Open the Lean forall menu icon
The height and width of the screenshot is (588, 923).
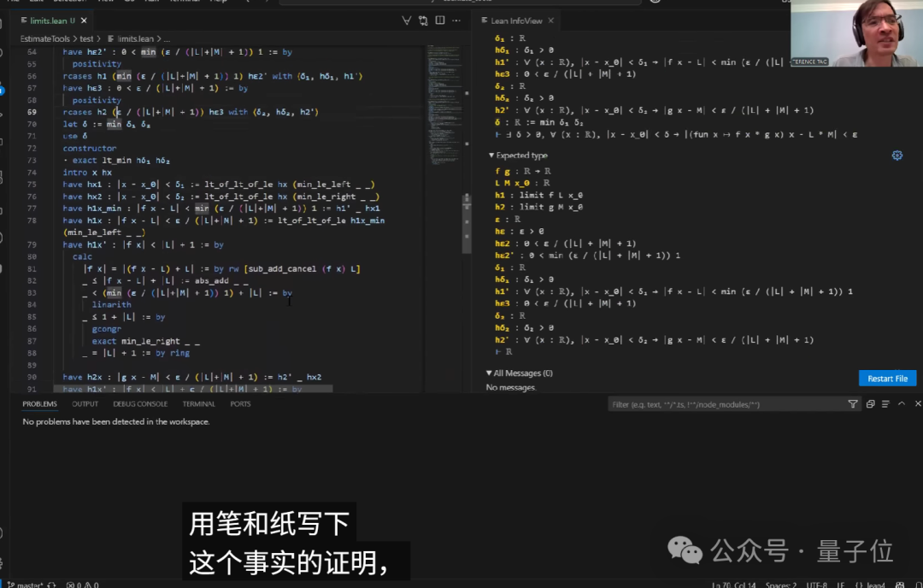pyautogui.click(x=406, y=21)
